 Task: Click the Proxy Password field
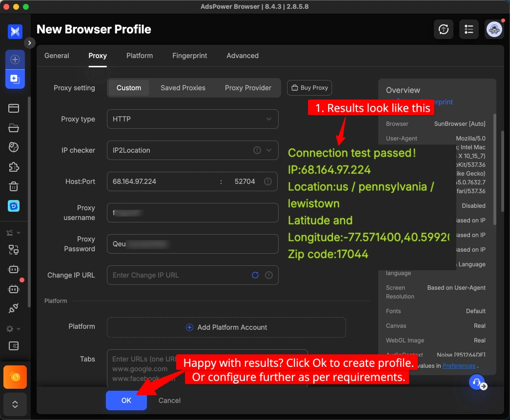(193, 244)
